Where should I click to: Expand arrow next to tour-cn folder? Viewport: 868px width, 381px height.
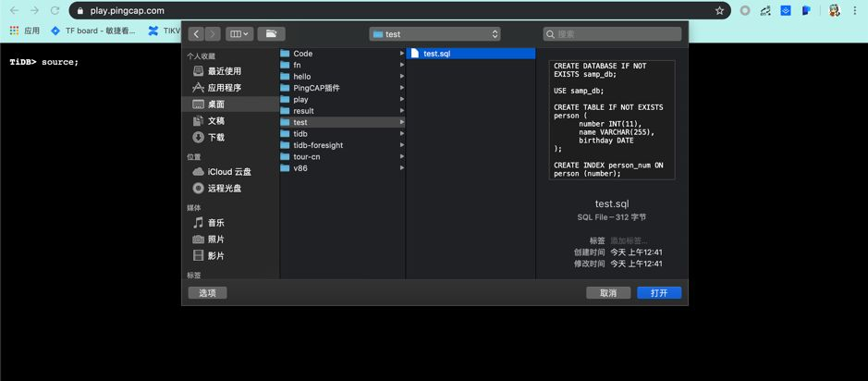point(402,156)
